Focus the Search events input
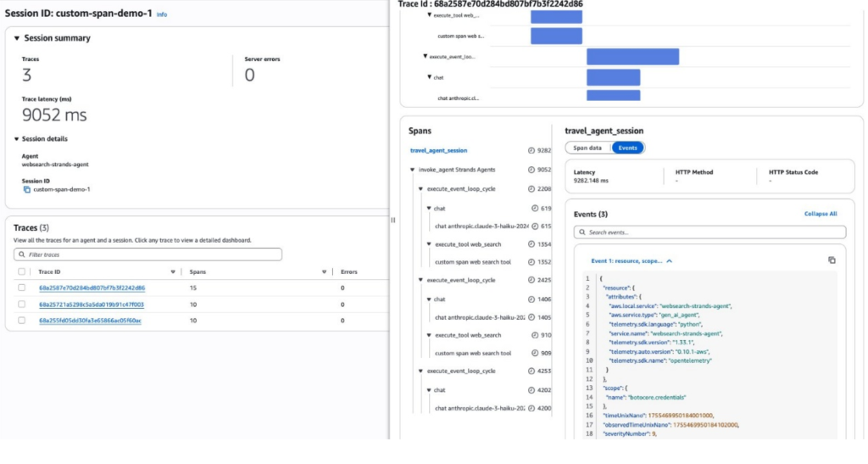Viewport: 868px width, 464px height. (x=709, y=232)
